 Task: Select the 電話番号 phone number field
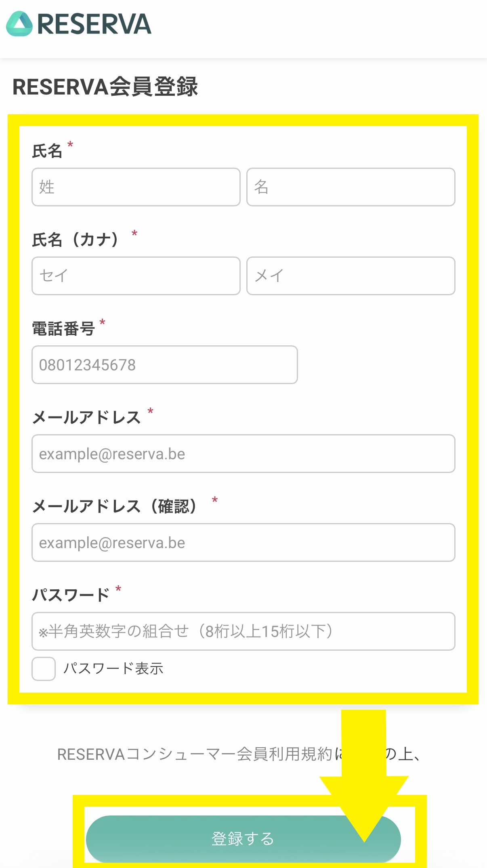click(165, 365)
